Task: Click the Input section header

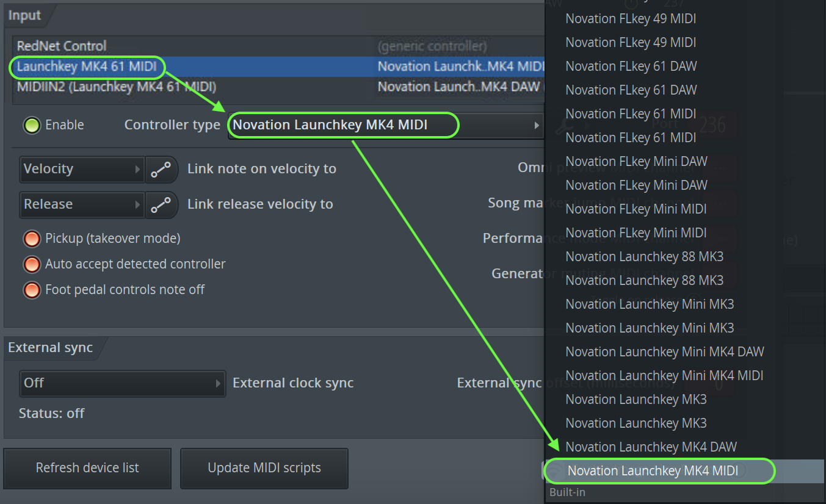Action: [x=24, y=15]
